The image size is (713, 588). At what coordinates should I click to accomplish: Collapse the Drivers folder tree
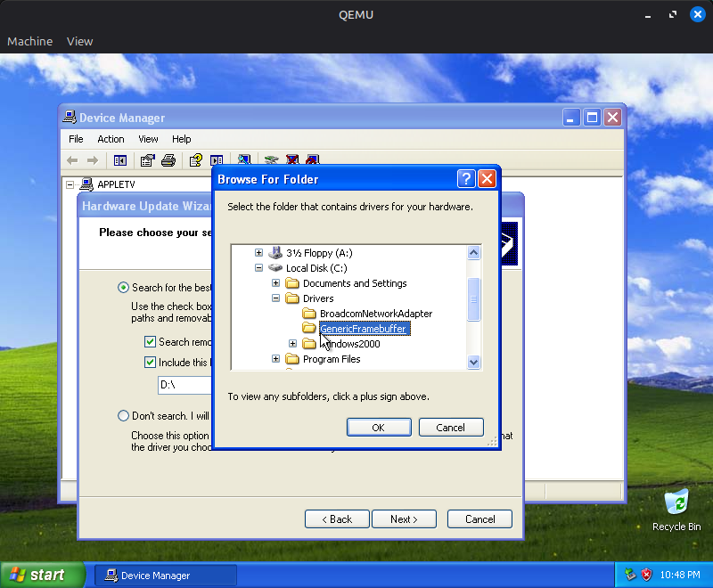point(276,298)
